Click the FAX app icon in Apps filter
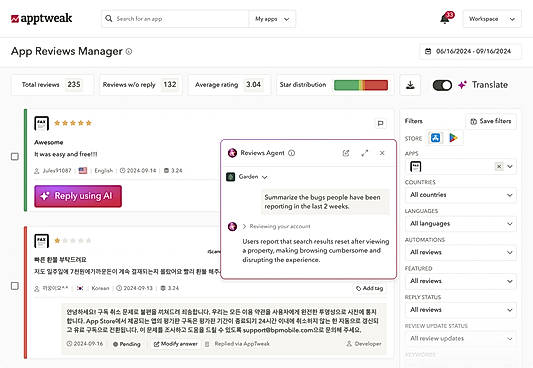The image size is (533, 368). pyautogui.click(x=416, y=167)
